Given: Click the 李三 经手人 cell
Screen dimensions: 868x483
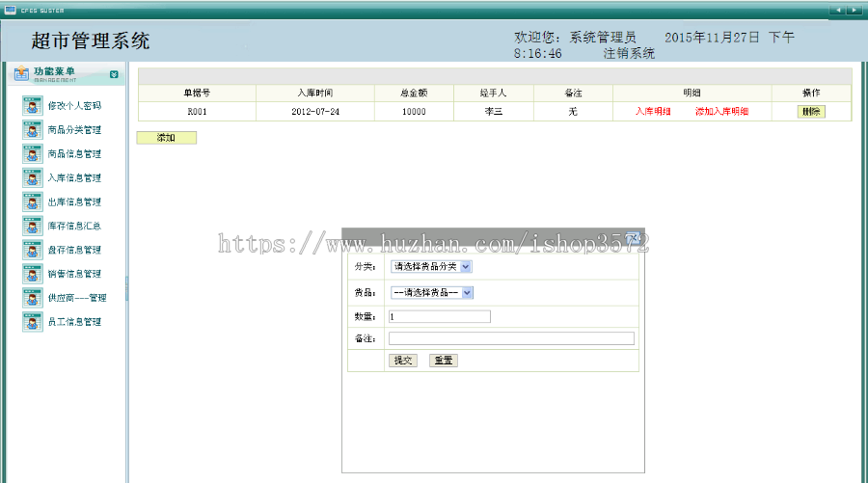Looking at the screenshot, I should pyautogui.click(x=493, y=111).
